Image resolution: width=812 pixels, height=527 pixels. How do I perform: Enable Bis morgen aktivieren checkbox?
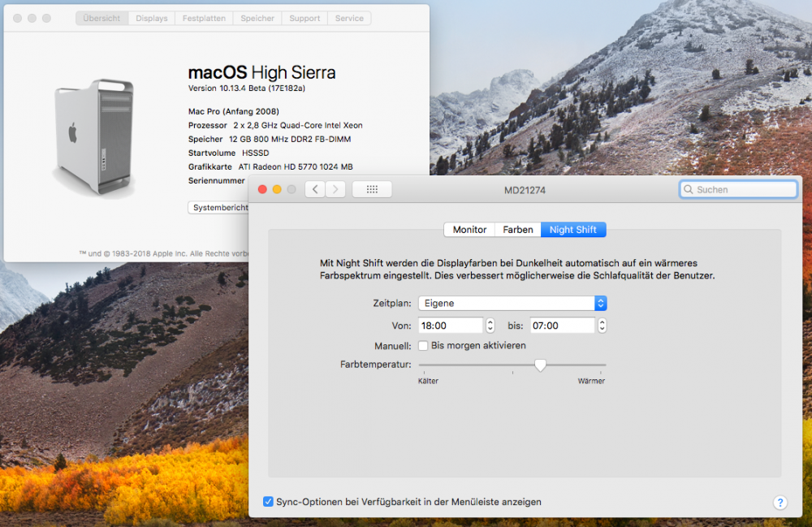click(423, 346)
